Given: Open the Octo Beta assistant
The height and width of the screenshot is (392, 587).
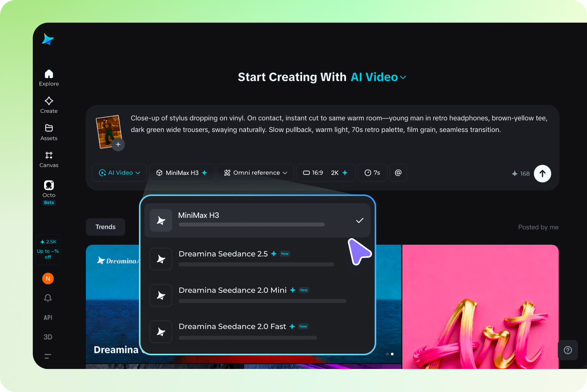Looking at the screenshot, I should point(49,192).
